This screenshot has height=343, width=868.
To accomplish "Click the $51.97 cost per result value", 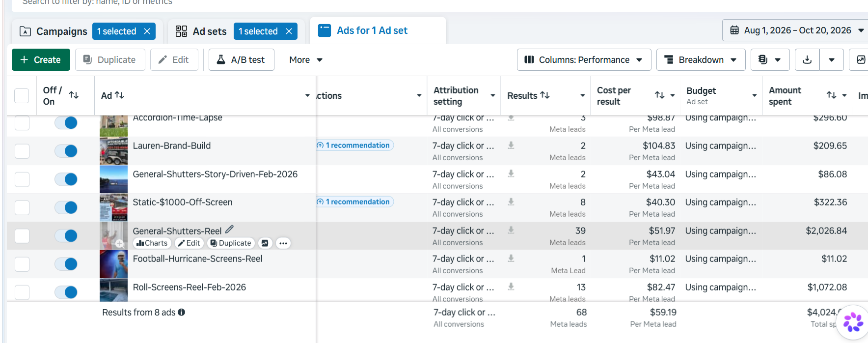I will pos(662,230).
